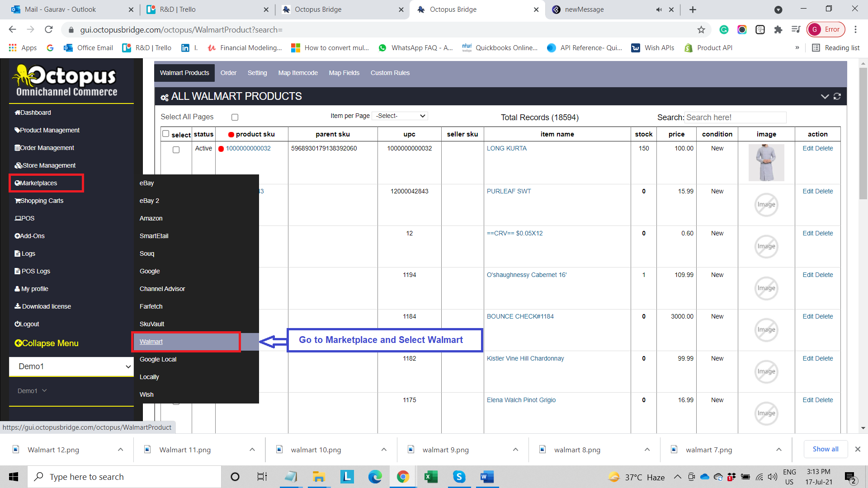Open the Windows notification center icon
Screen dimensions: 868x488
pyautogui.click(x=850, y=477)
